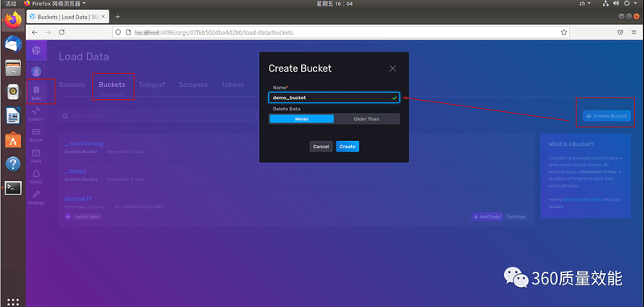Open the Settings wrench icon

click(36, 197)
